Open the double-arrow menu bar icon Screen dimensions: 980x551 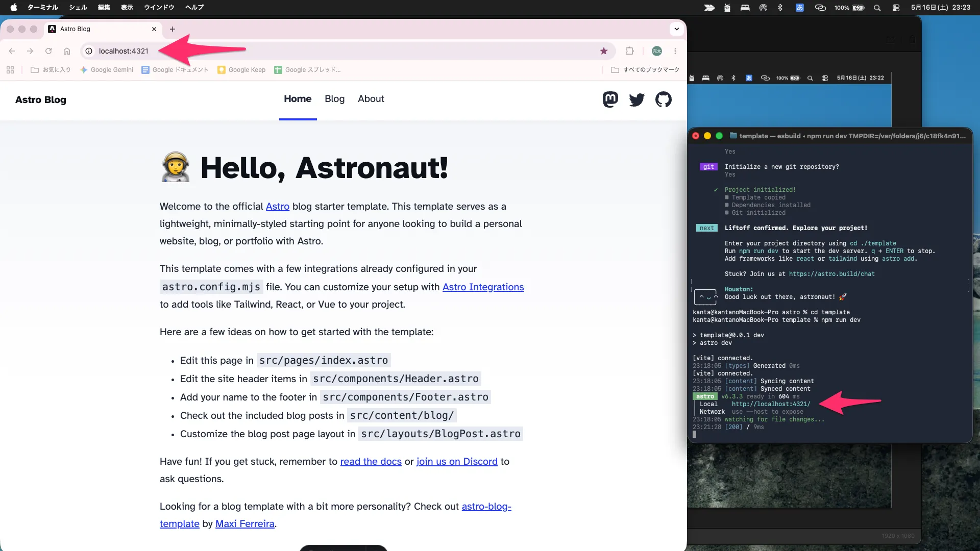[x=709, y=8]
